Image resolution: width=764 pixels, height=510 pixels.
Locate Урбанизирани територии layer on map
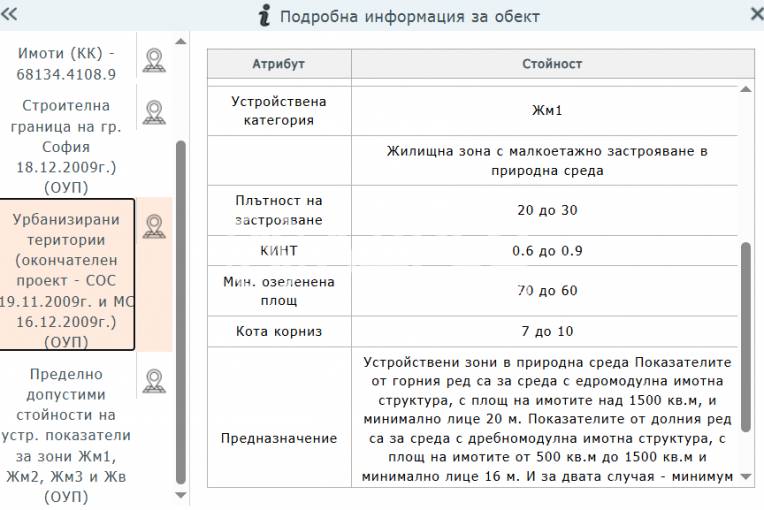pos(154,227)
